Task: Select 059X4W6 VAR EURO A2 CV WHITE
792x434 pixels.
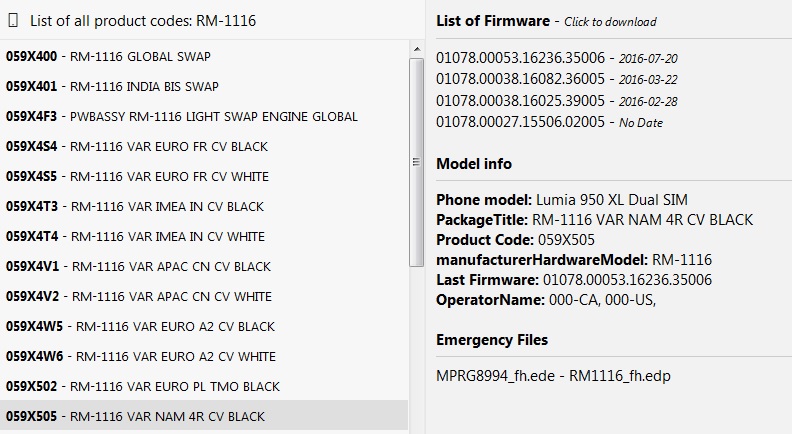Action: (204, 356)
